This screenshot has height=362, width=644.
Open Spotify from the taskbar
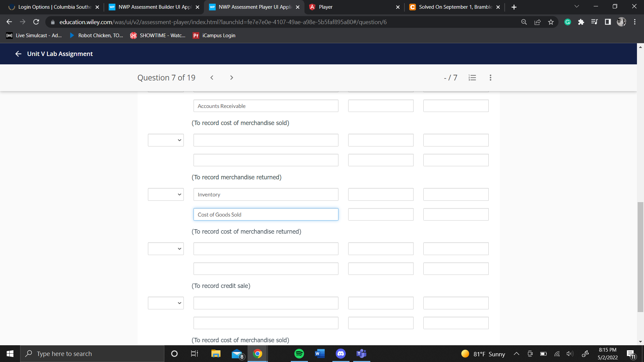(299, 353)
